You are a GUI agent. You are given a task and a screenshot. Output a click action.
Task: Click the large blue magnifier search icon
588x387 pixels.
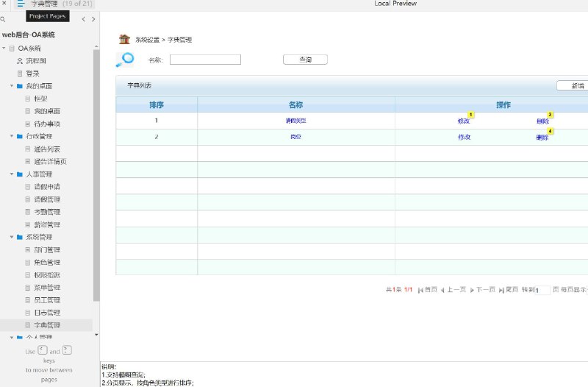click(x=125, y=60)
